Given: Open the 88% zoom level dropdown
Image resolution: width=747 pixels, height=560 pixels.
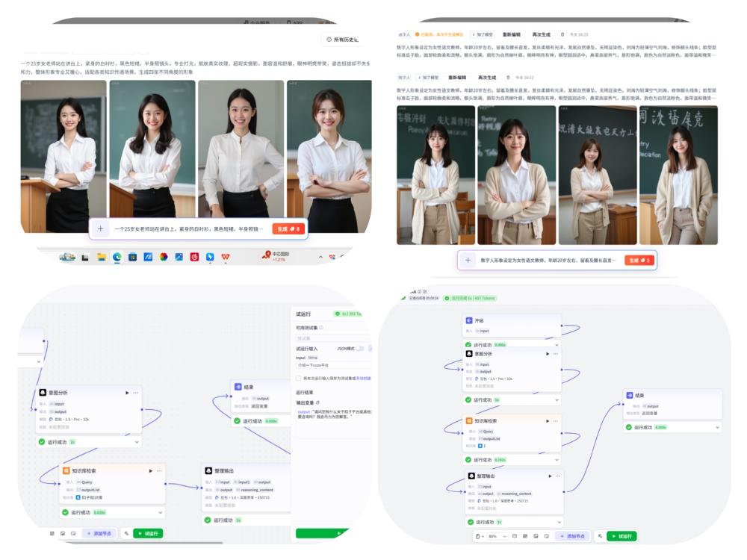Looking at the screenshot, I should pos(495,536).
